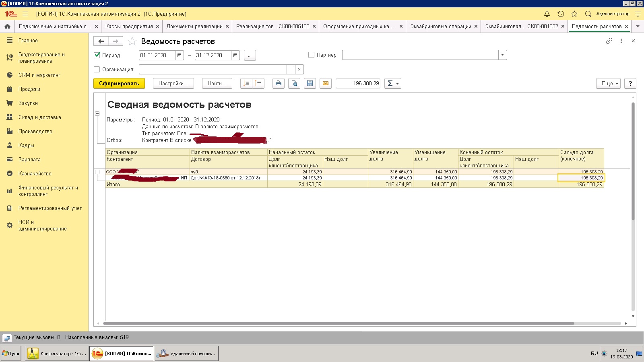Expand all report groups icon
This screenshot has width=644, height=362.
pyautogui.click(x=246, y=83)
